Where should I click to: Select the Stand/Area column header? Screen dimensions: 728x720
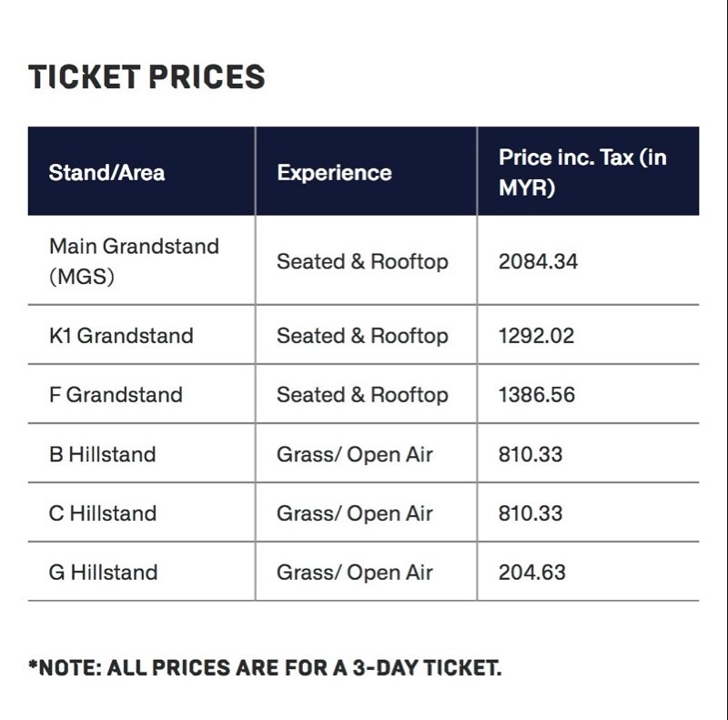(106, 172)
